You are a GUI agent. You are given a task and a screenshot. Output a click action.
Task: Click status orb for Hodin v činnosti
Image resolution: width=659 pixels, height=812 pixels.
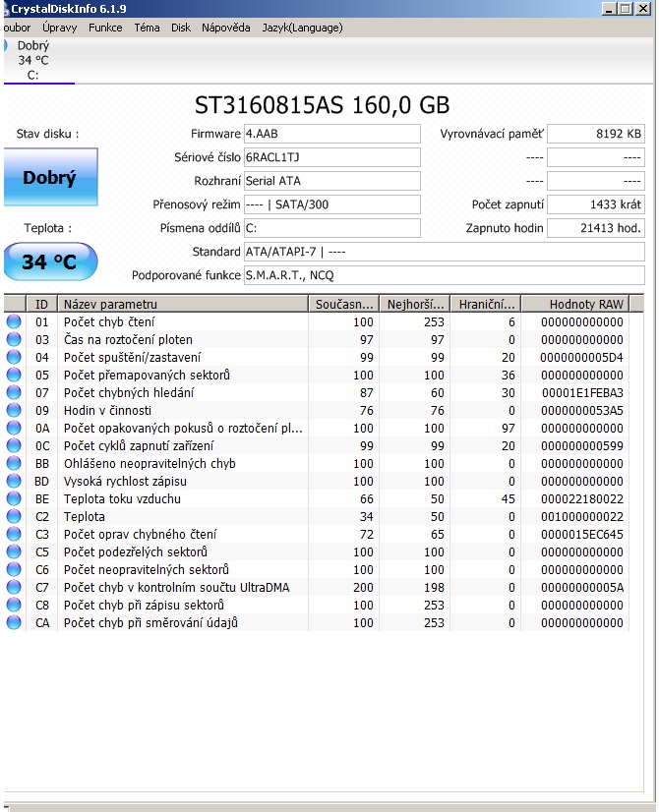pos(14,410)
